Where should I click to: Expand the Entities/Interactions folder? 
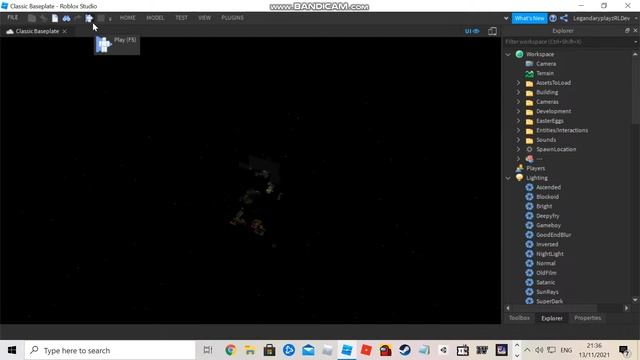[518, 130]
